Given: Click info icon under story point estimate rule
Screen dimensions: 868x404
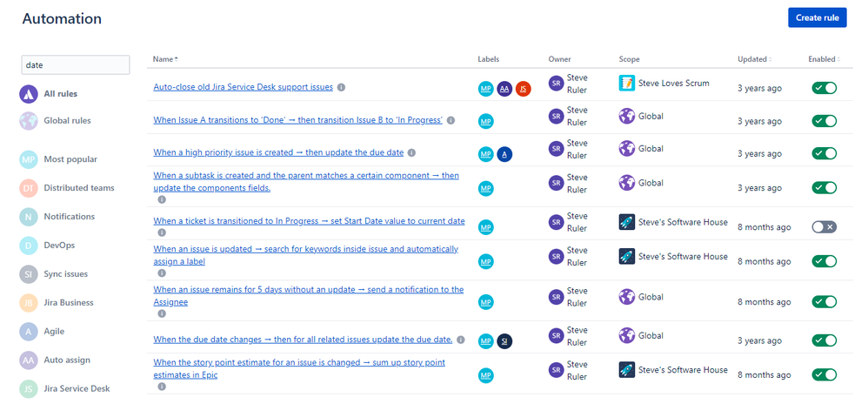Looking at the screenshot, I should click(x=162, y=387).
